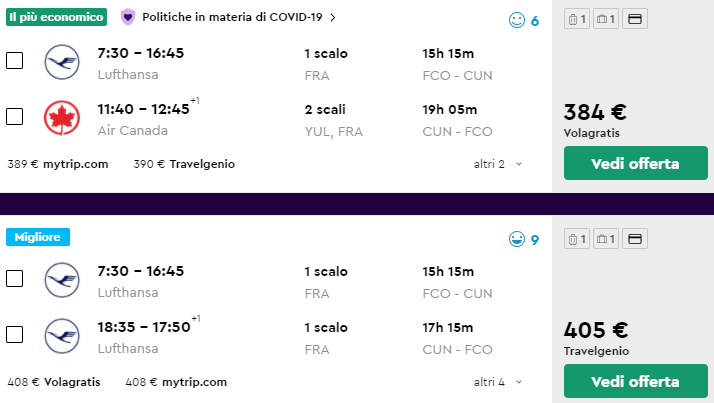Tick checkbox for Air Canada 11:40 flight
Image resolution: width=714 pixels, height=403 pixels.
[15, 117]
